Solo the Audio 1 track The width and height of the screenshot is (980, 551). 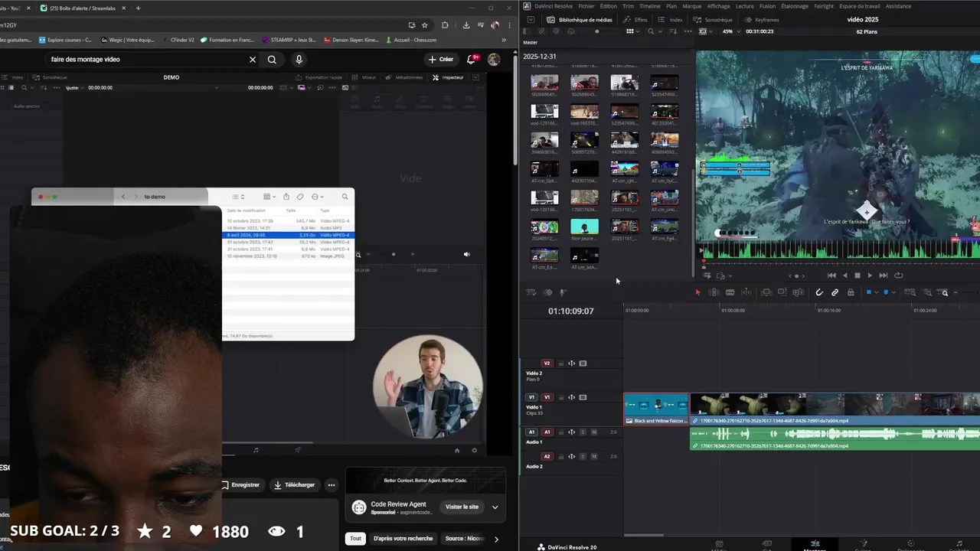(x=583, y=432)
